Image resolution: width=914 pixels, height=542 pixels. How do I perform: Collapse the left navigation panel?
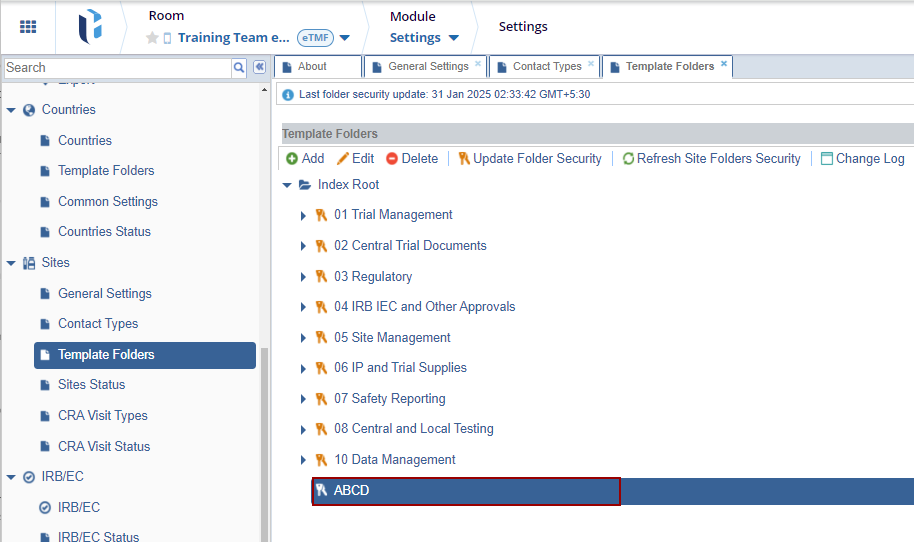pos(259,67)
